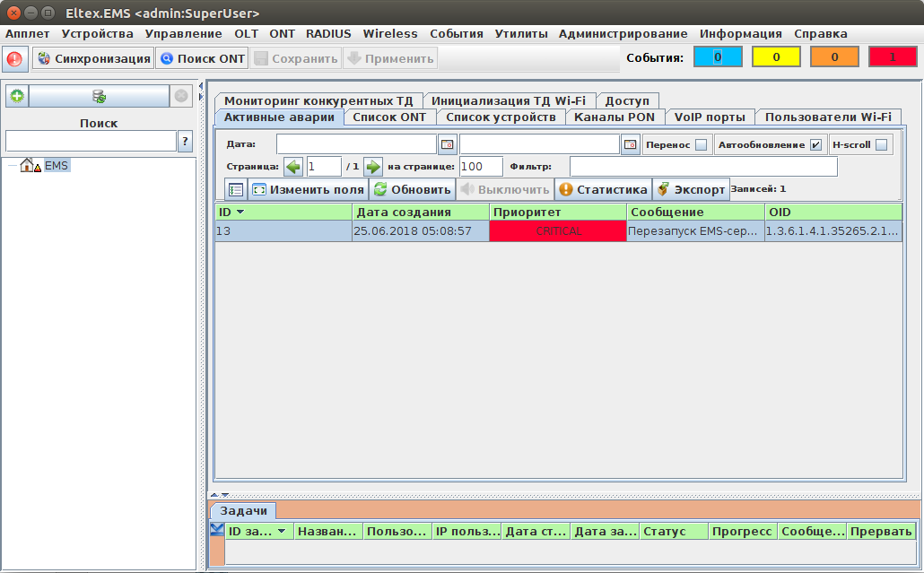
Task: Open the События menu
Action: [x=456, y=33]
